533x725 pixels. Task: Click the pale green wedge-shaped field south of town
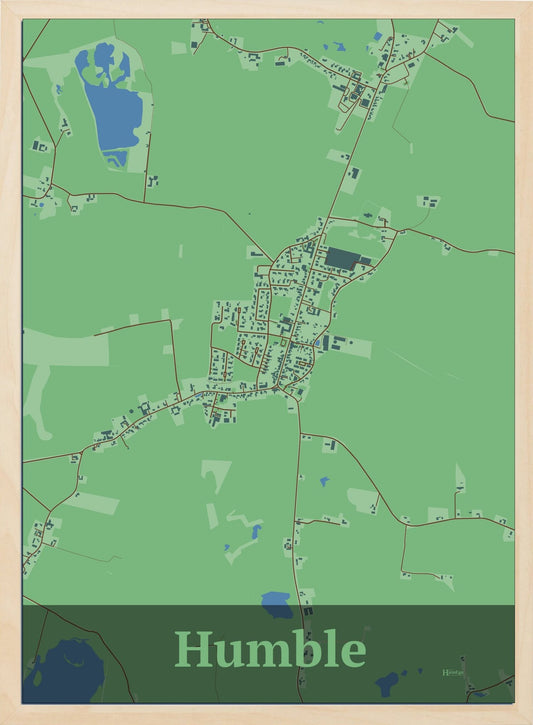click(x=216, y=475)
